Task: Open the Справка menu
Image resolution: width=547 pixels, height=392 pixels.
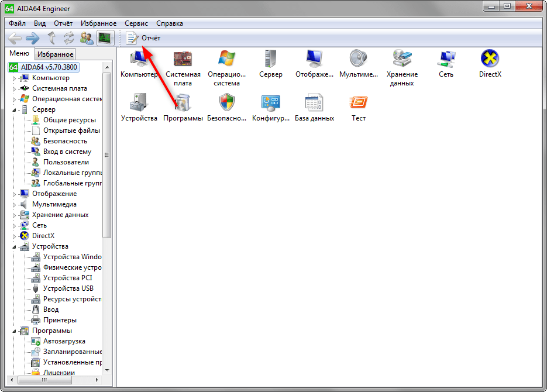Action: tap(170, 23)
